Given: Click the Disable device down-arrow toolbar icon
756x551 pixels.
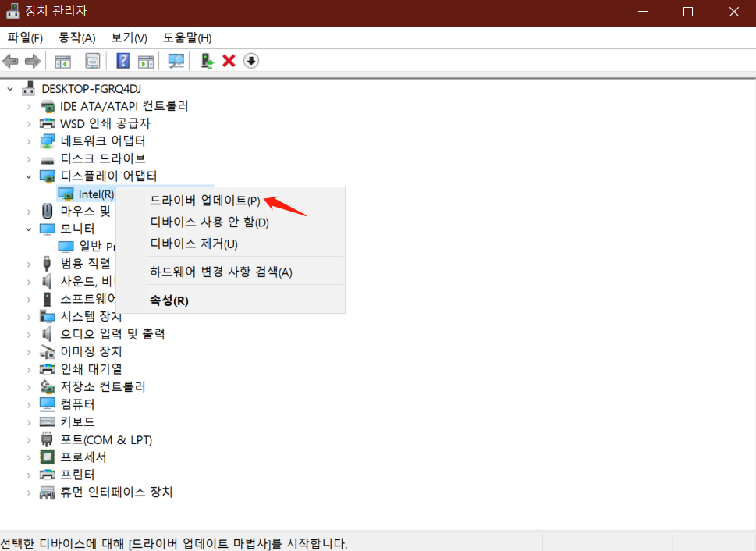Looking at the screenshot, I should click(x=250, y=61).
